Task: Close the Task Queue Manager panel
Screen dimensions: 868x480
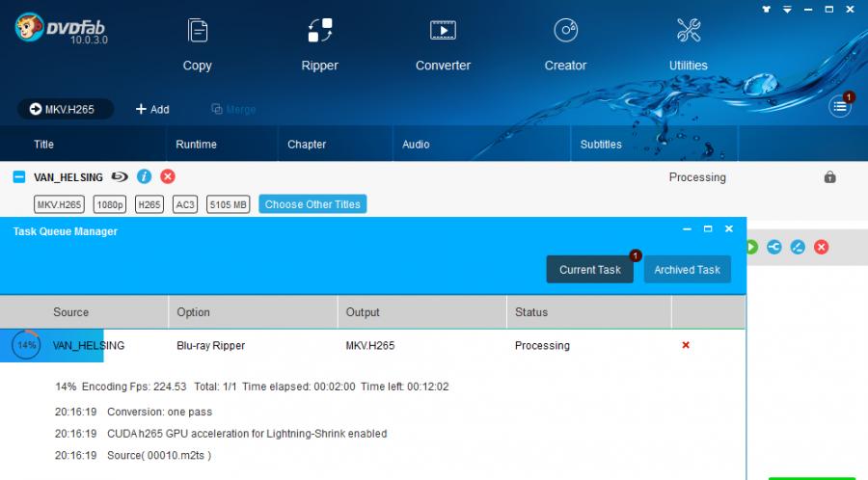Action: pyautogui.click(x=728, y=229)
